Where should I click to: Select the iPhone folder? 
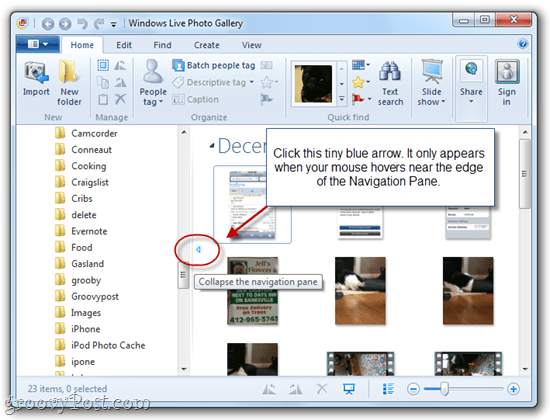77,329
